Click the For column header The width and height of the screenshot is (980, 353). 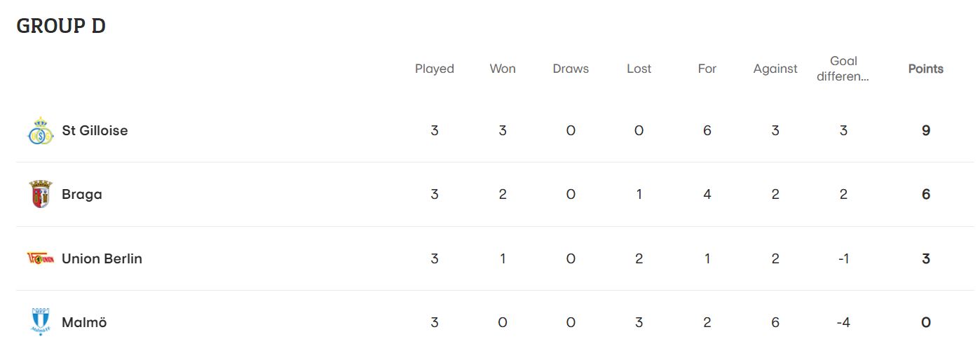point(707,69)
